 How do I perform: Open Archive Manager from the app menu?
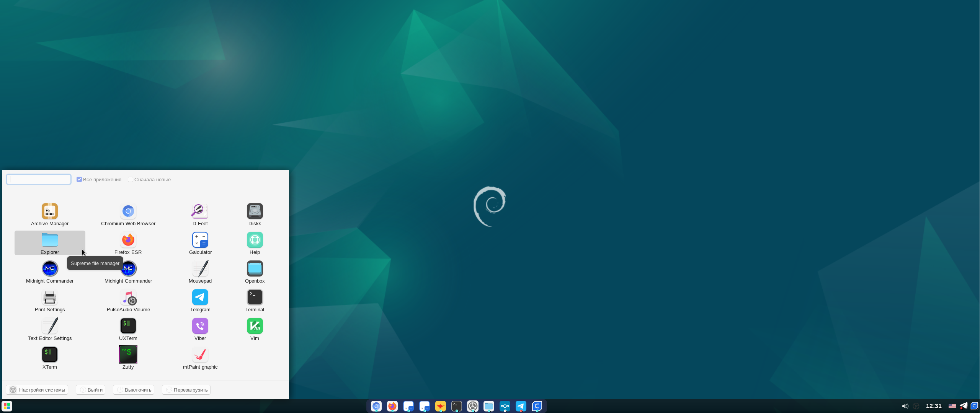(50, 211)
